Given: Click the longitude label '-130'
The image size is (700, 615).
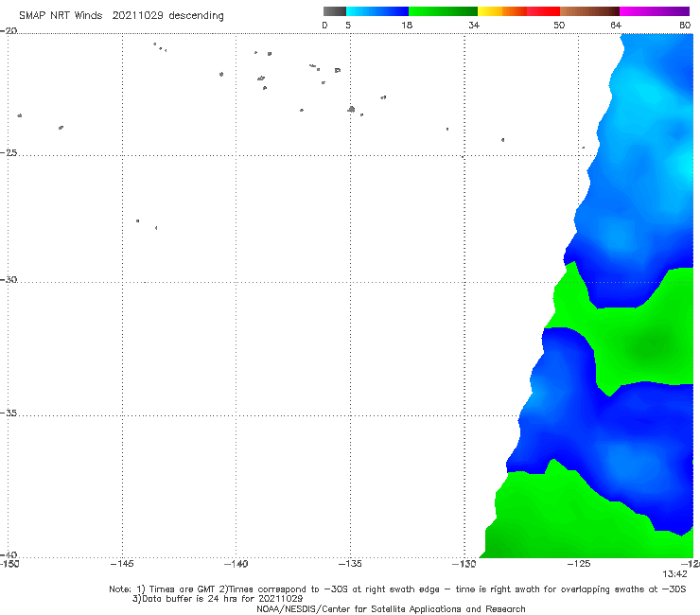Looking at the screenshot, I should click(464, 564).
